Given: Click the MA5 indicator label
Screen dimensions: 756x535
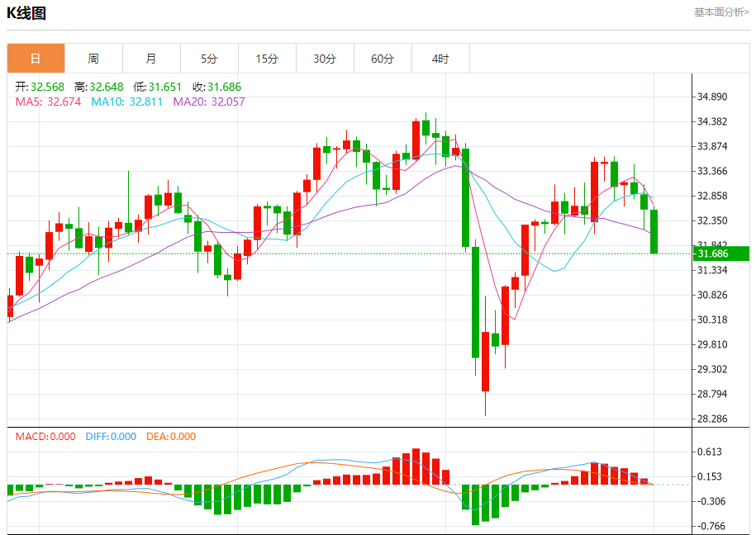Looking at the screenshot, I should click(48, 102).
